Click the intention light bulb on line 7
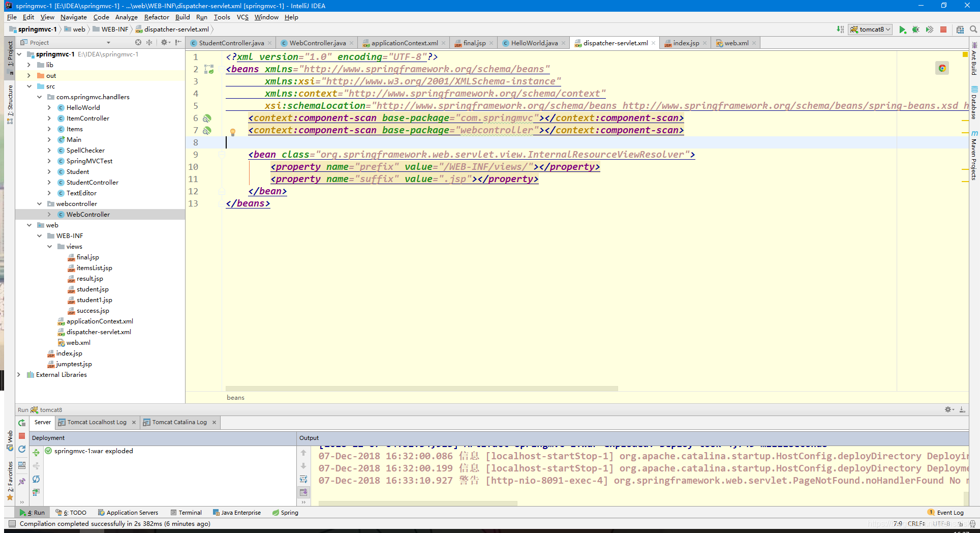The image size is (980, 533). tap(233, 132)
